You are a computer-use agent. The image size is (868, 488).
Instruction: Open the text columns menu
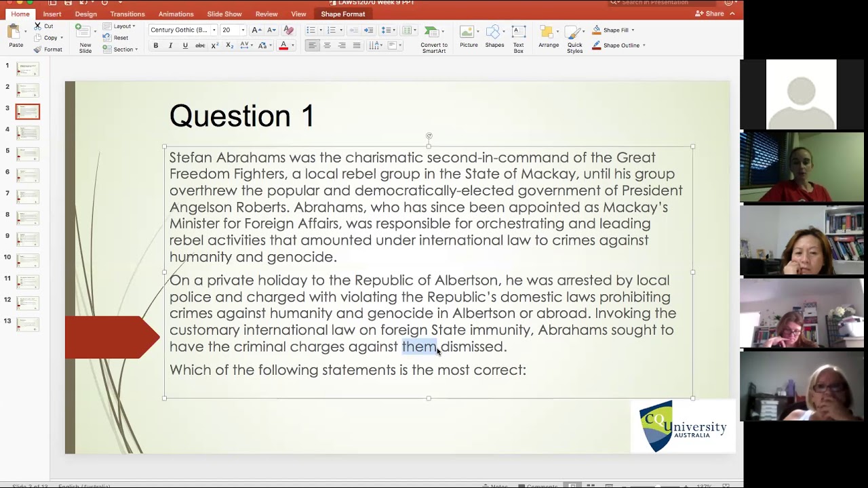pos(408,30)
